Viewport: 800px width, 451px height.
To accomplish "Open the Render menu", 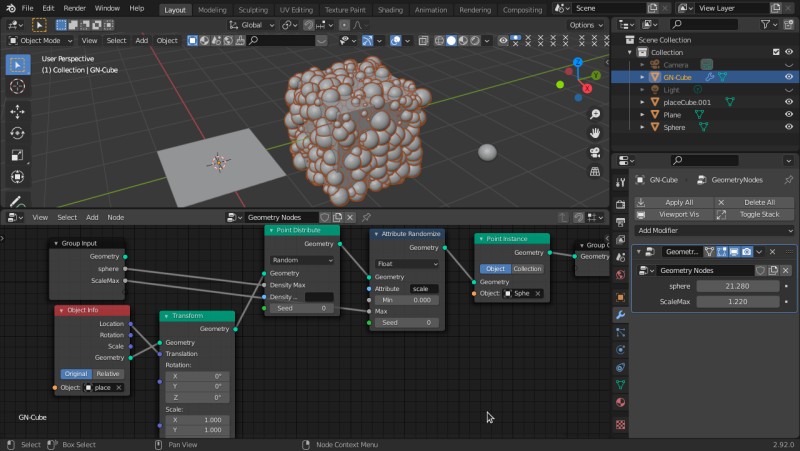I will [x=74, y=8].
